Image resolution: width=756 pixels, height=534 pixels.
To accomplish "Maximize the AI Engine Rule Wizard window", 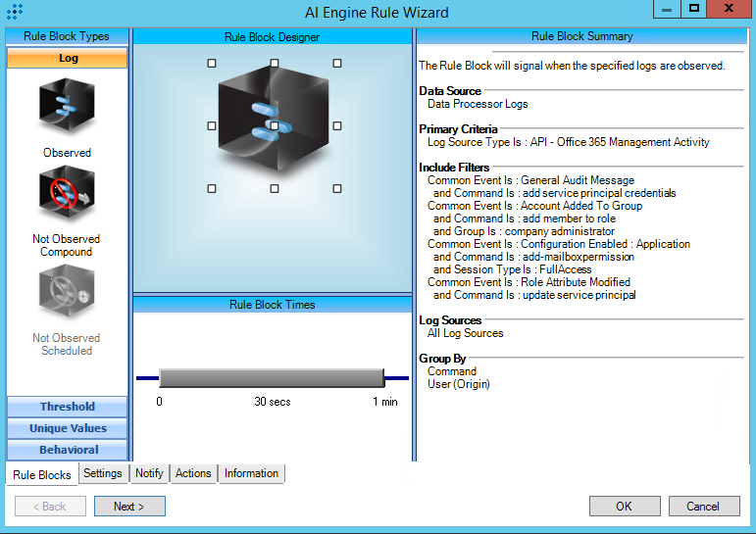I will pos(694,8).
